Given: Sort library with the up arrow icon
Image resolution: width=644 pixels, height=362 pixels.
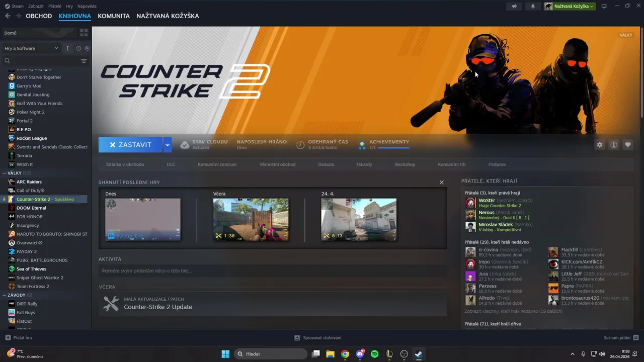Looking at the screenshot, I should [68, 48].
